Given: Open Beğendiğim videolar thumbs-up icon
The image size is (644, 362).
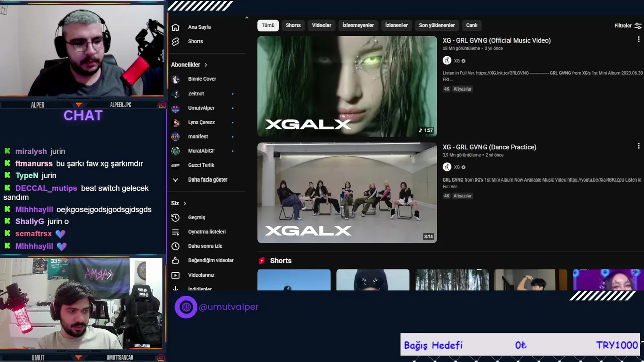Looking at the screenshot, I should tap(175, 261).
